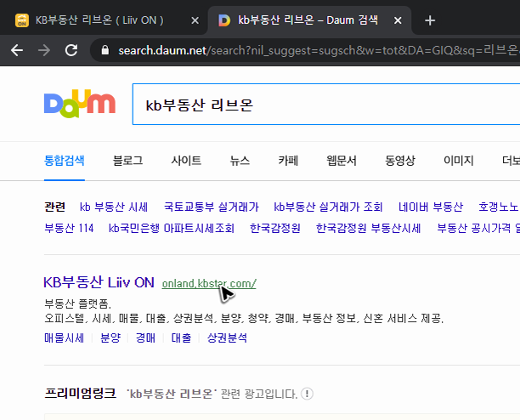
Task: Click the 부동산 플랫폼. description text
Action: [77, 304]
